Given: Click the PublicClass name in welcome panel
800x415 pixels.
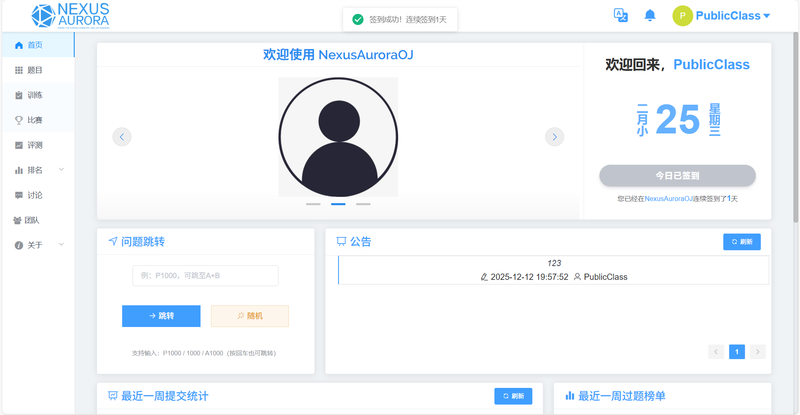Looking at the screenshot, I should click(x=711, y=65).
